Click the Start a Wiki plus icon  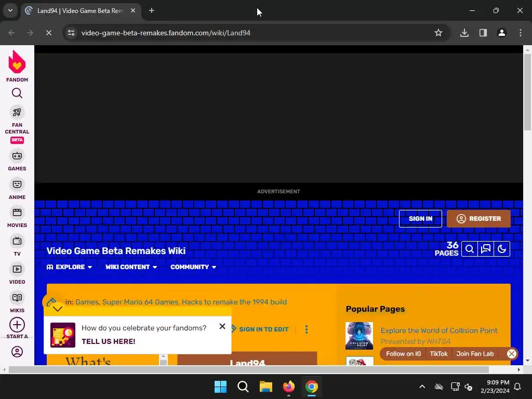[17, 325]
